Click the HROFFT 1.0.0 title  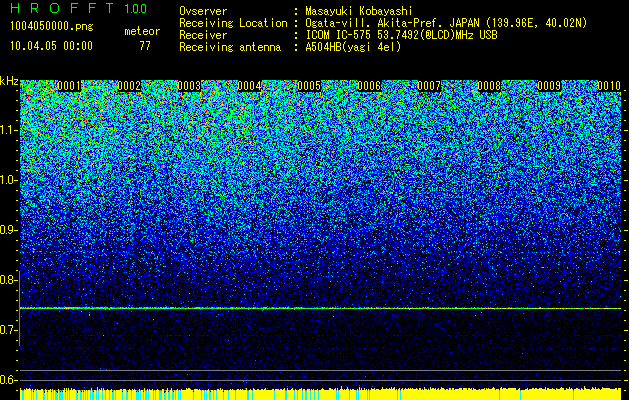(79, 8)
